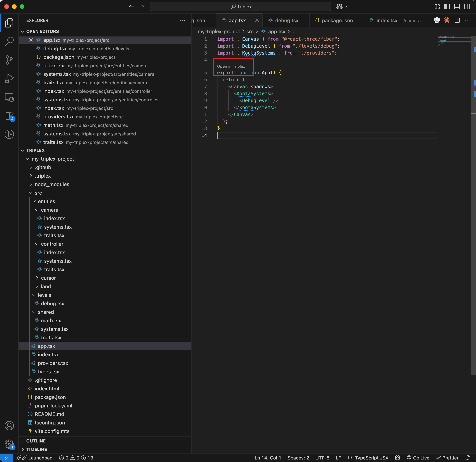Click the editor vertical scrollbar
Screen dimensions: 476x462
click(473, 205)
